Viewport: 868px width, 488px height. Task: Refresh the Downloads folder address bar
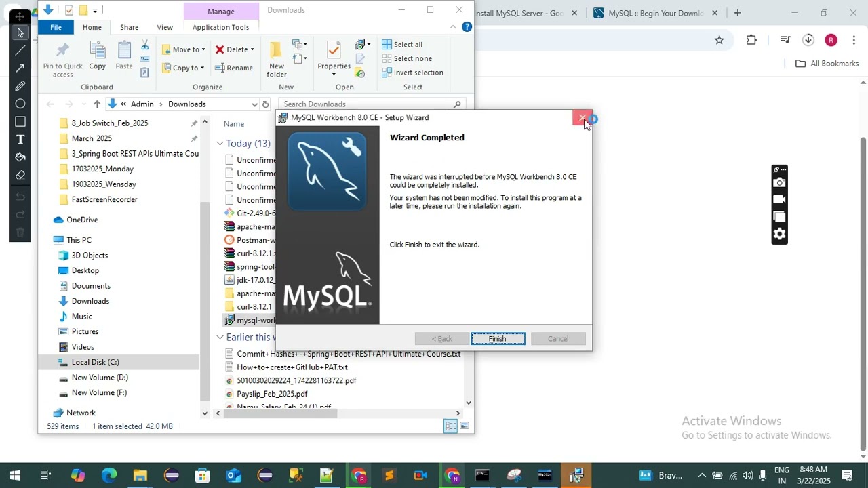tap(266, 104)
